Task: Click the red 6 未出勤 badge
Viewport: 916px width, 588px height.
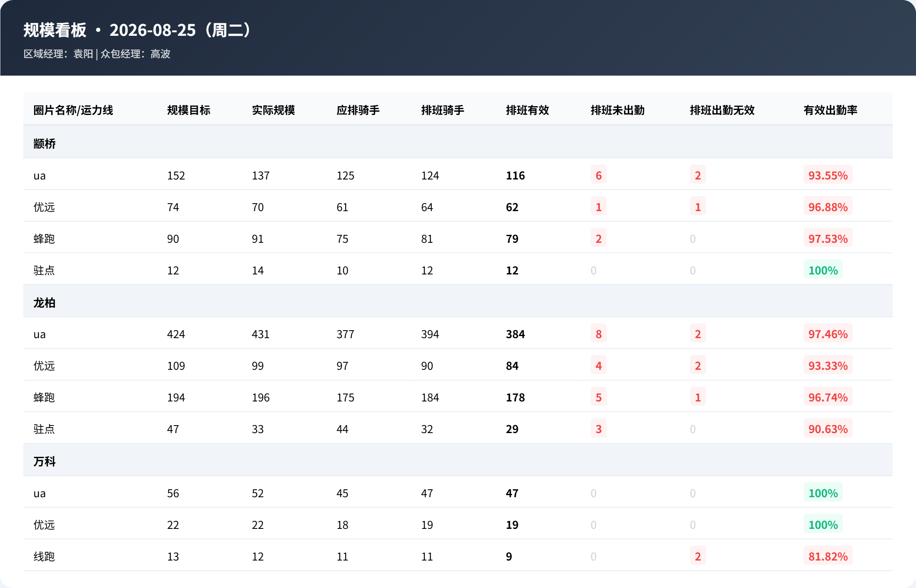Action: pyautogui.click(x=598, y=174)
